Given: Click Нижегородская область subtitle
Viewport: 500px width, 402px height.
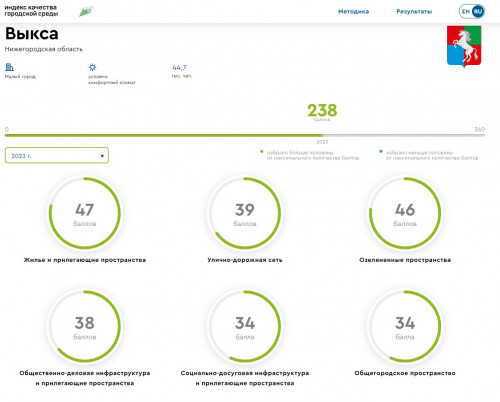Looking at the screenshot, I should point(44,49).
